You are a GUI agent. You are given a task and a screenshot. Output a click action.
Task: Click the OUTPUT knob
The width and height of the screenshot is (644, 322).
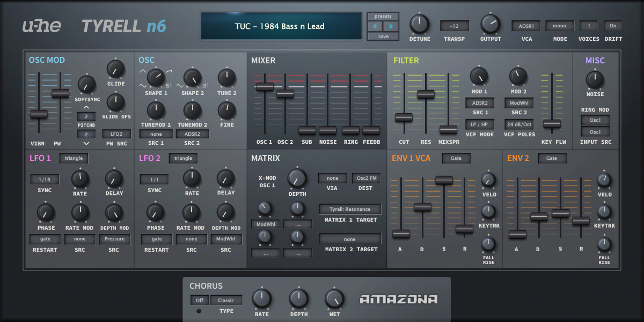pyautogui.click(x=490, y=24)
